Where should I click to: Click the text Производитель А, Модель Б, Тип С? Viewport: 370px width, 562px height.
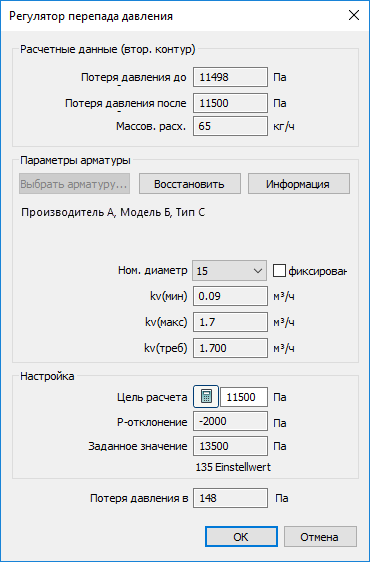pyautogui.click(x=113, y=213)
